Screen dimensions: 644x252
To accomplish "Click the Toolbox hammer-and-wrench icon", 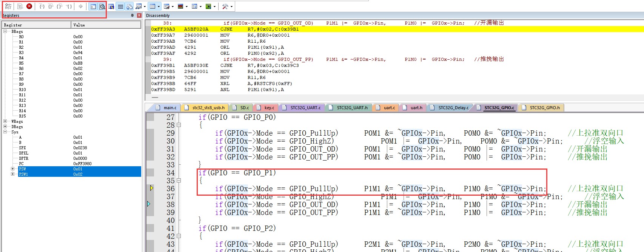I will pos(225,6).
